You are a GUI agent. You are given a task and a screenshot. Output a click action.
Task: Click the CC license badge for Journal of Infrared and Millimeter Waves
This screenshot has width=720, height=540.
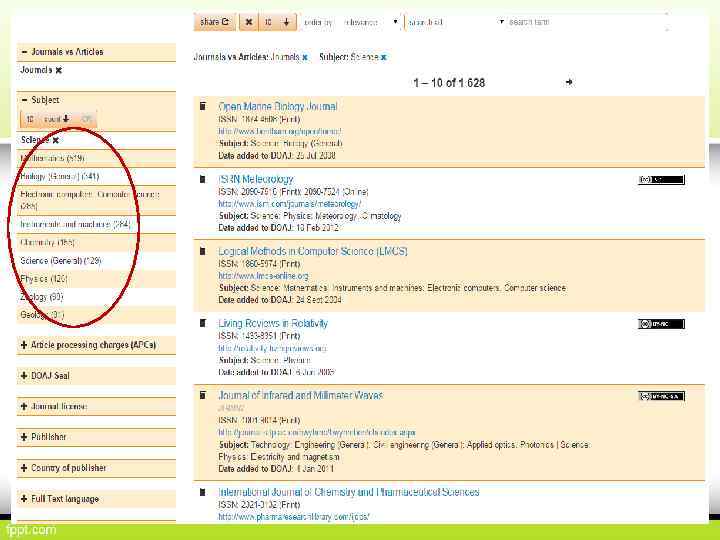661,396
